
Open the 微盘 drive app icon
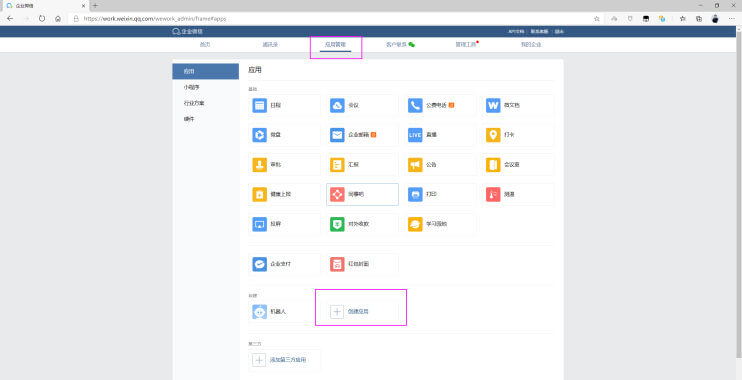coord(259,135)
